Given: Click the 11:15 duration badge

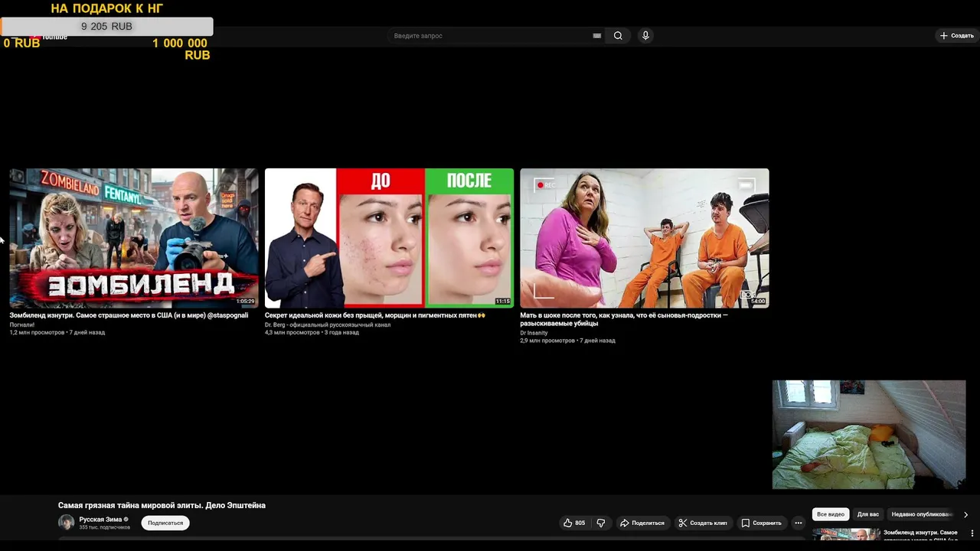Looking at the screenshot, I should [502, 302].
